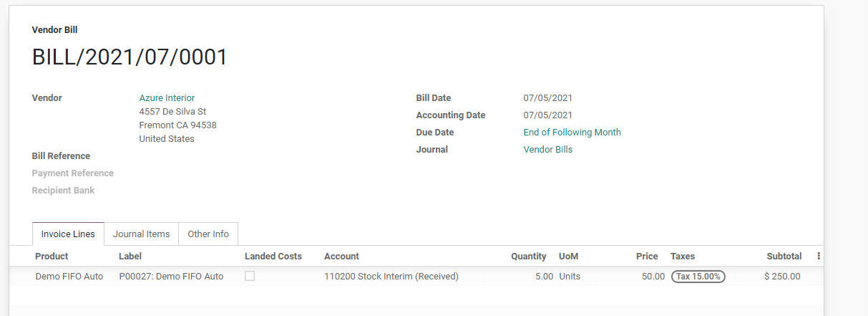Click the quantity value 5.00
Viewport: 868px width, 316px height.
[544, 277]
